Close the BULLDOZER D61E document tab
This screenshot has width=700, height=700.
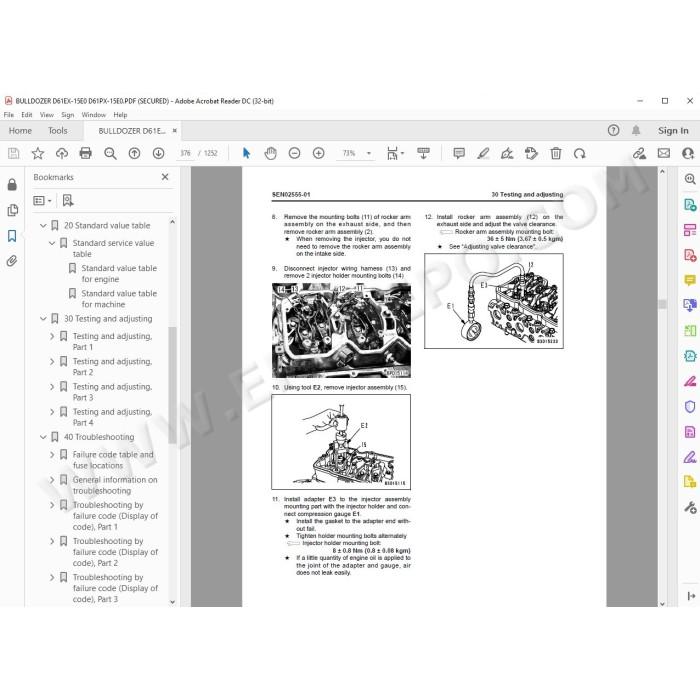tap(175, 130)
